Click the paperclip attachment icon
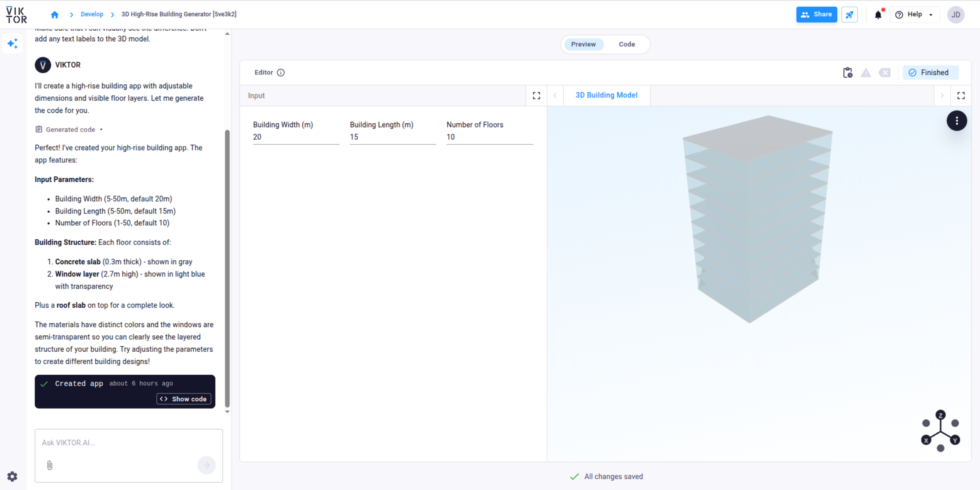The image size is (980, 490). coord(50,465)
